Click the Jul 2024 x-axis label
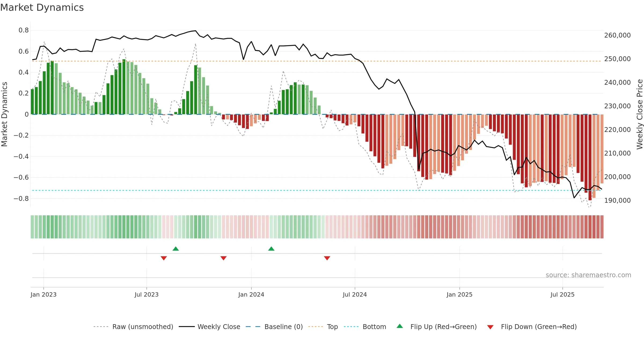644x362 pixels. click(355, 294)
